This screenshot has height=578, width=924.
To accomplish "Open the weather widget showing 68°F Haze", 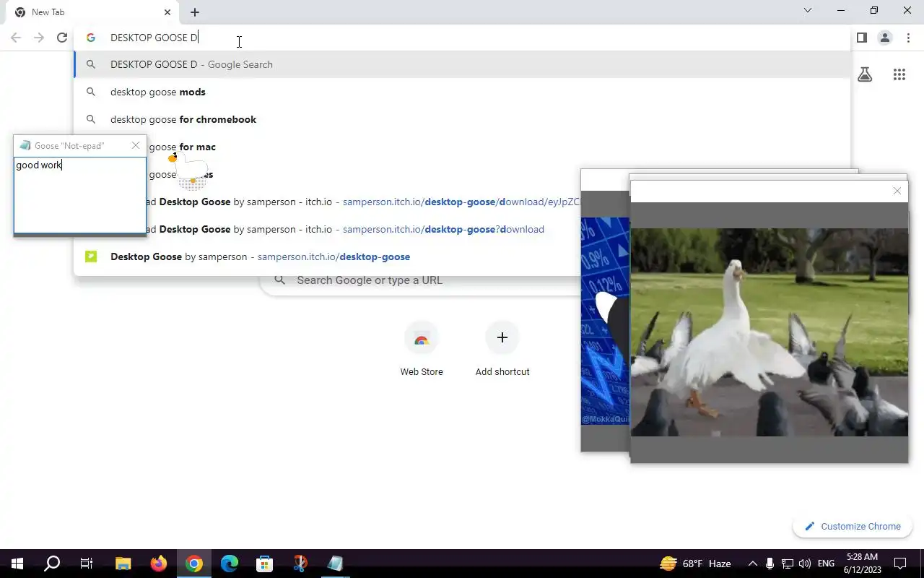I will [695, 564].
